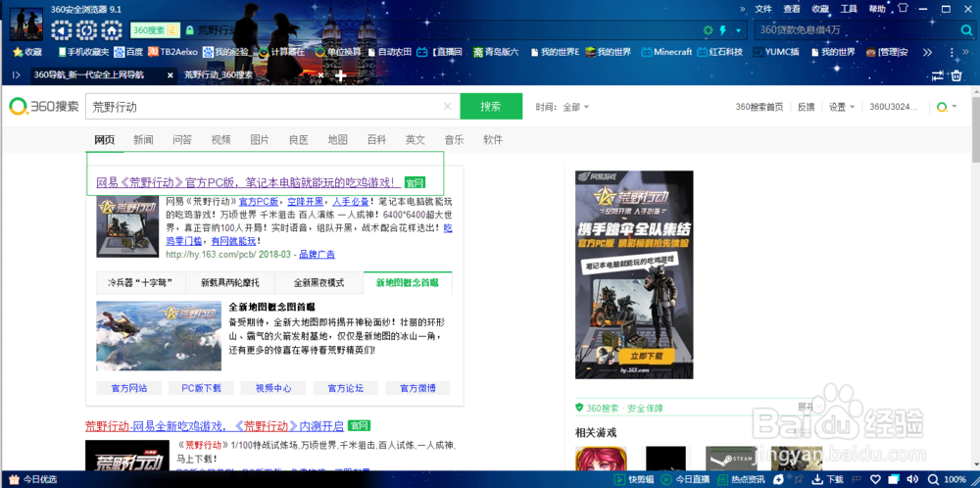980x488 pixels.
Task: Close the 荒野行动_360搜索 tab
Action: pyautogui.click(x=320, y=75)
